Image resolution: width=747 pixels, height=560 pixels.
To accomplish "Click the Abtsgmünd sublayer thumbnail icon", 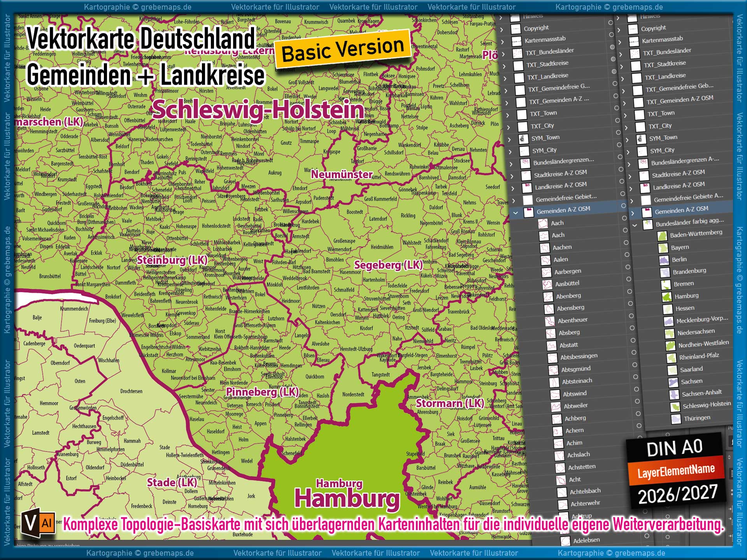I will pyautogui.click(x=553, y=370).
